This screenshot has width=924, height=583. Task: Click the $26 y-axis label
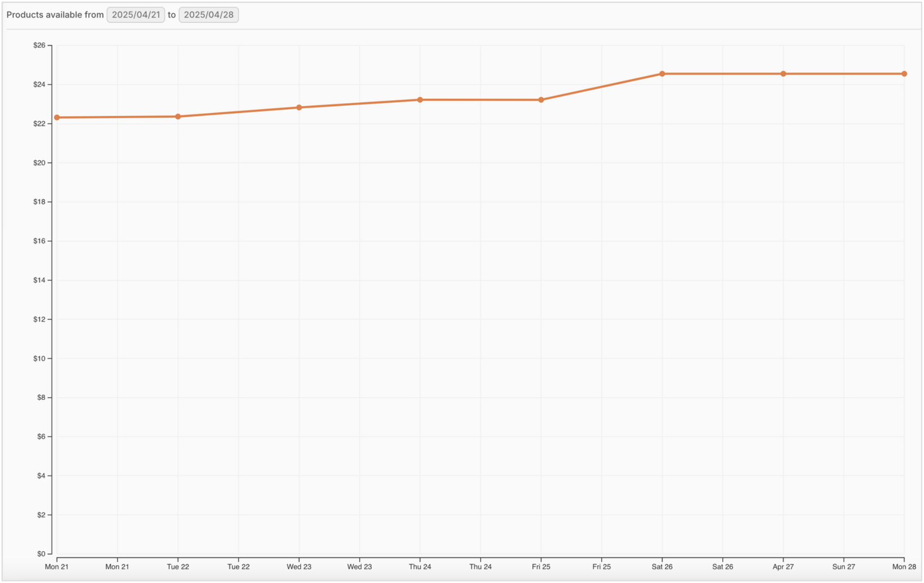click(x=39, y=45)
